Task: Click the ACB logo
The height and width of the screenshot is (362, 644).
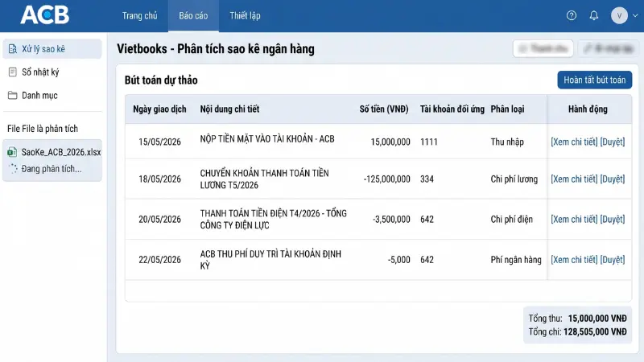Action: 45,15
